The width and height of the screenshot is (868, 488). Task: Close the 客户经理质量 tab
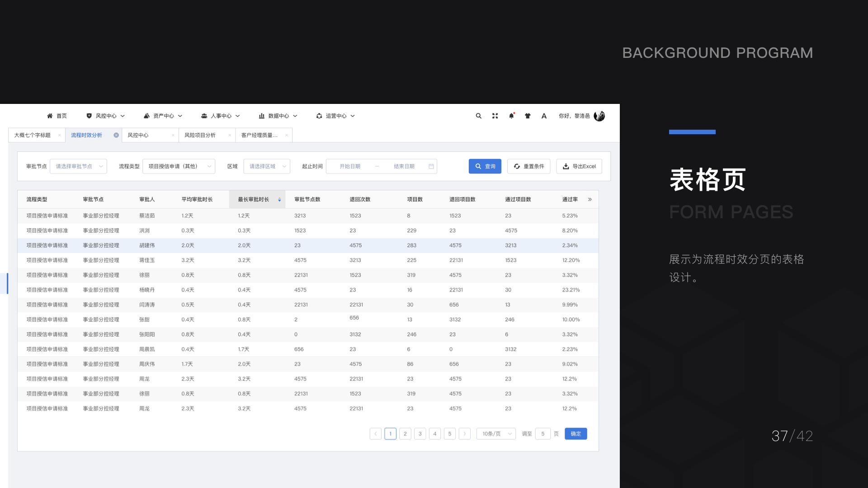click(x=287, y=135)
